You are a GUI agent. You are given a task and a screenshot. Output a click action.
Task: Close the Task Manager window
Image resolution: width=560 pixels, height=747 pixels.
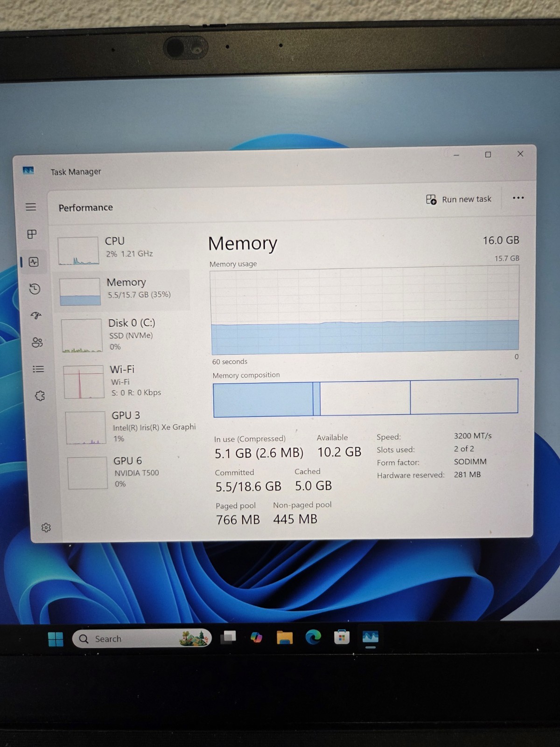click(520, 154)
